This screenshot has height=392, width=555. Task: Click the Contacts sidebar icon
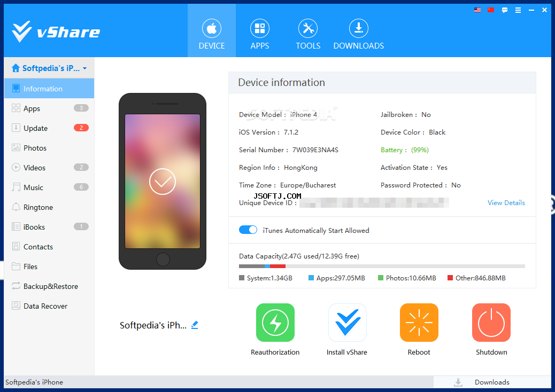[x=16, y=246]
